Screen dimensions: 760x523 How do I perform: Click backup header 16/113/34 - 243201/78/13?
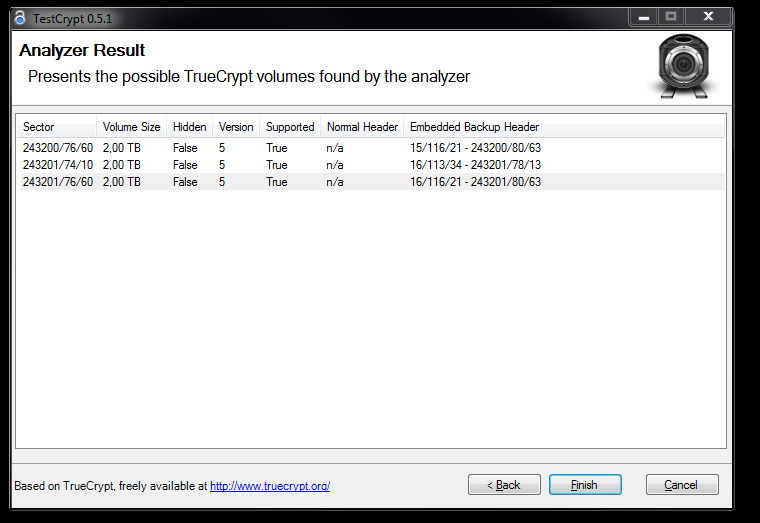coord(475,165)
